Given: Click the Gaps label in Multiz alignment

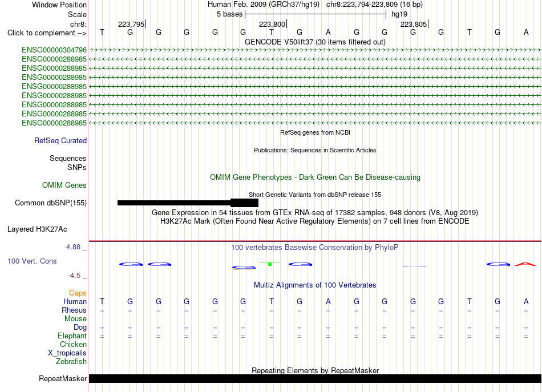Looking at the screenshot, I should (x=78, y=293).
